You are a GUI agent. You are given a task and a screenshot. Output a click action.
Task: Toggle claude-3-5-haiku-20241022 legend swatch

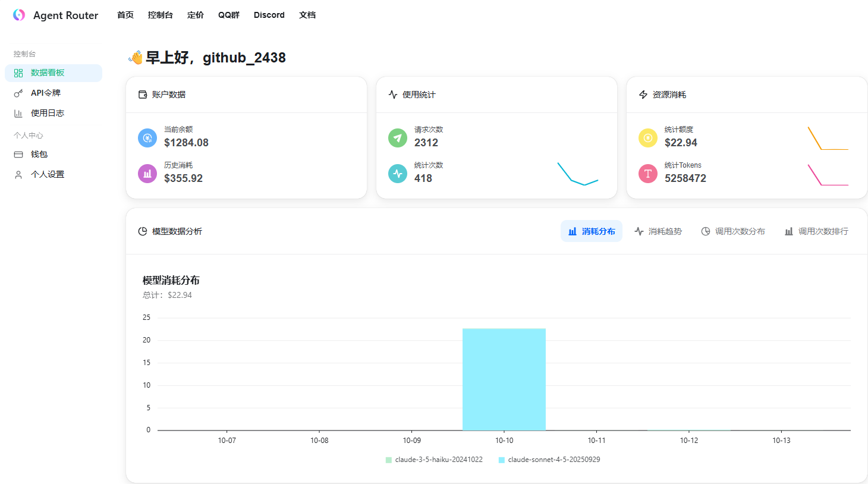coord(389,460)
